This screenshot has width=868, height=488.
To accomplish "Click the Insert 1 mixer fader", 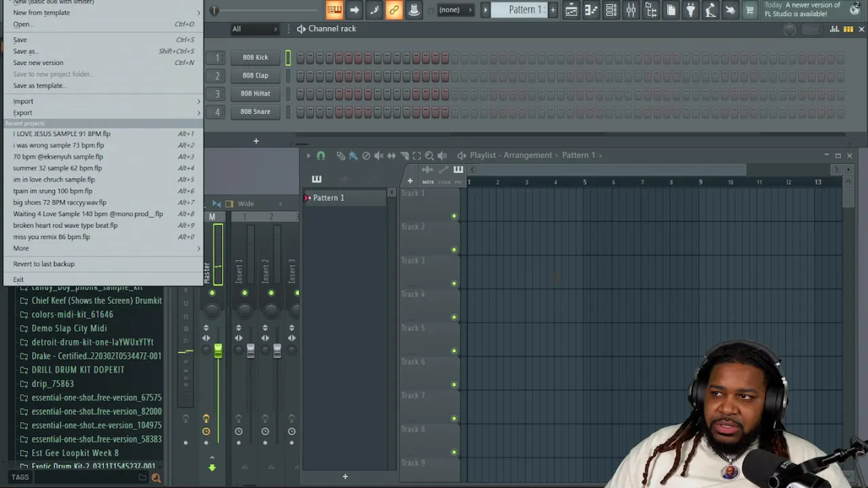I will click(x=250, y=350).
